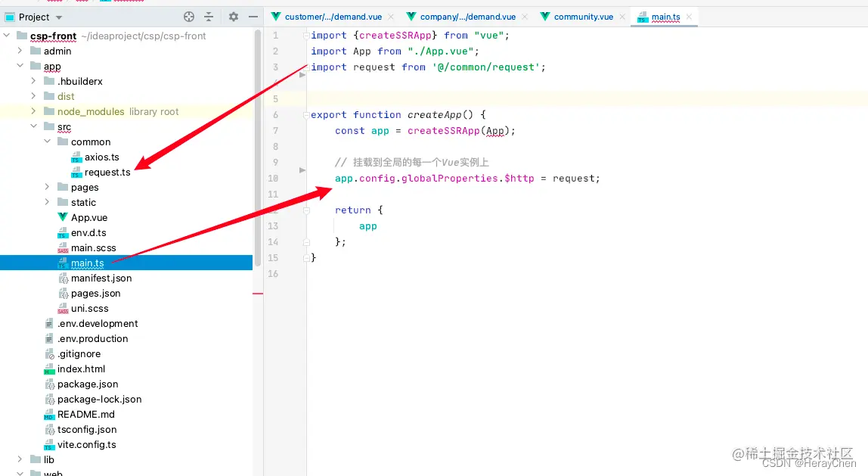Expand the node_modules folder
Viewport: 868px width, 476px height.
pos(33,110)
